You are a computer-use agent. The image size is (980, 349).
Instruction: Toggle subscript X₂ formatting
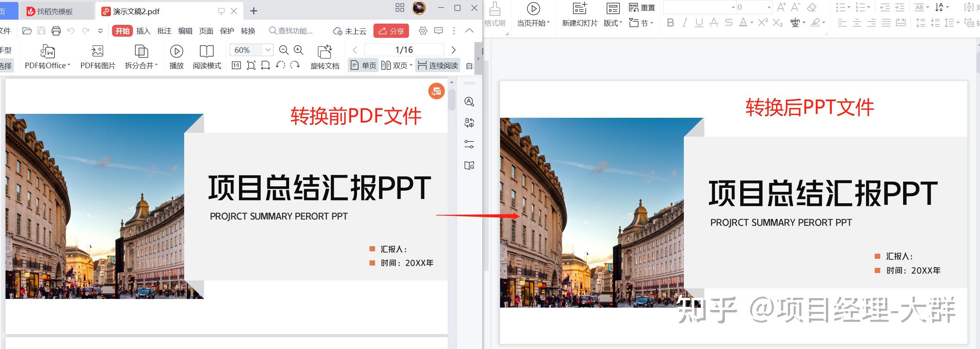(777, 23)
